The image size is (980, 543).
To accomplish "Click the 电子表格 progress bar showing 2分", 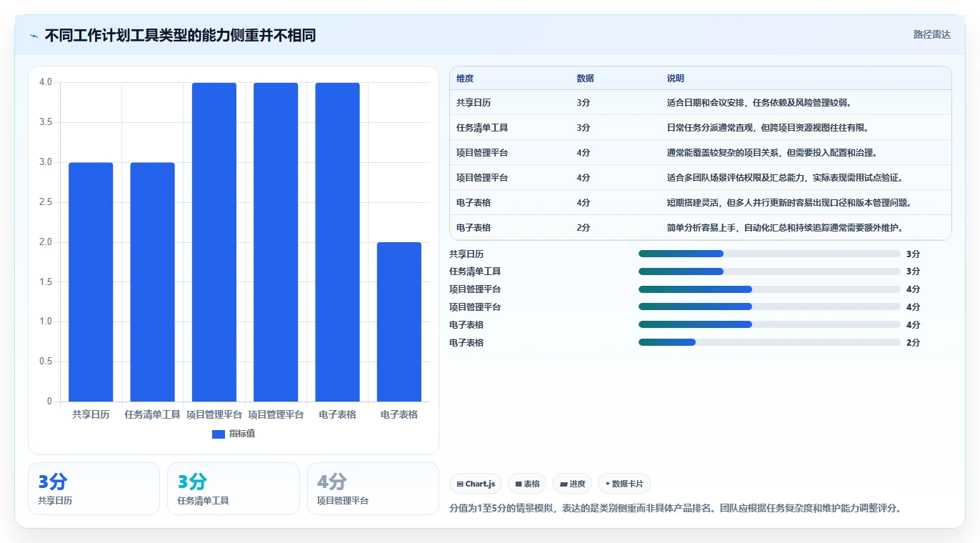I will [769, 342].
